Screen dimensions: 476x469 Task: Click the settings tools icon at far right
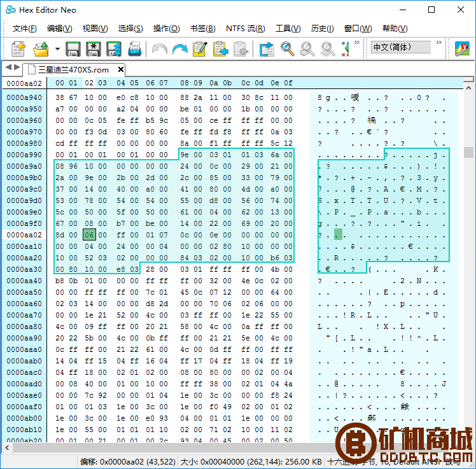pos(463,49)
